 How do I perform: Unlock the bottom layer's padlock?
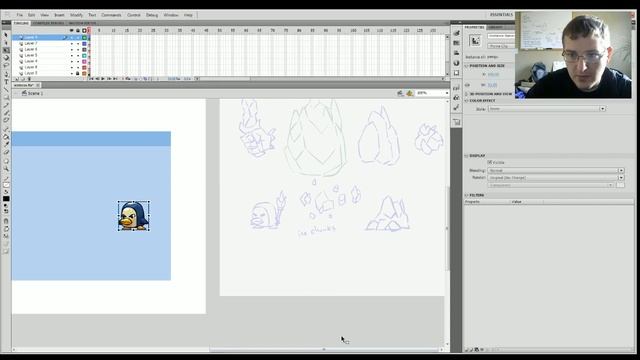(x=78, y=73)
